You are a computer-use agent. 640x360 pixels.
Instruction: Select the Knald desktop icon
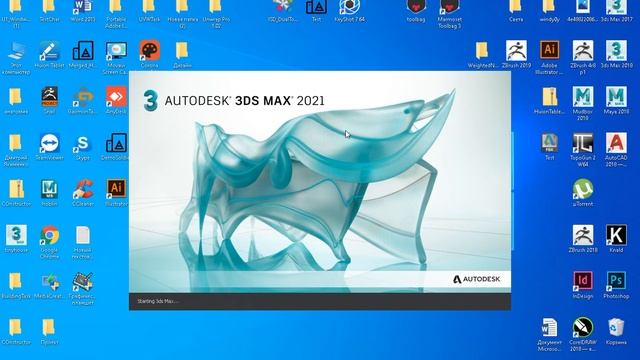click(x=616, y=239)
